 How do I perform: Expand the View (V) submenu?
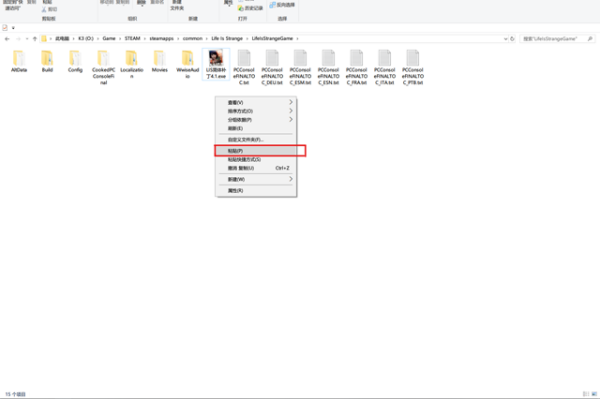coord(256,102)
